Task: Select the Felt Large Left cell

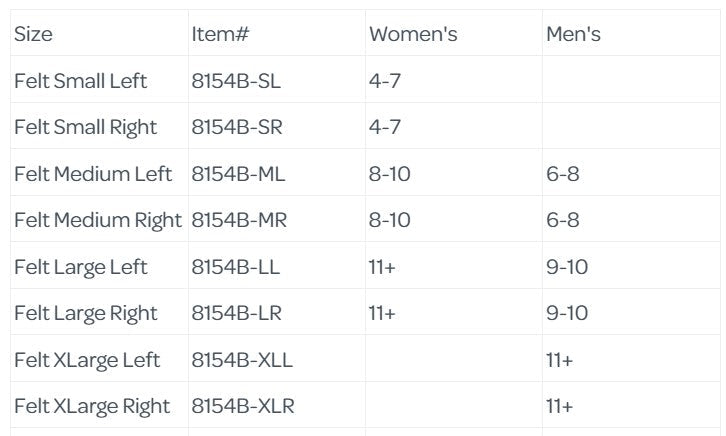Action: pyautogui.click(x=80, y=267)
